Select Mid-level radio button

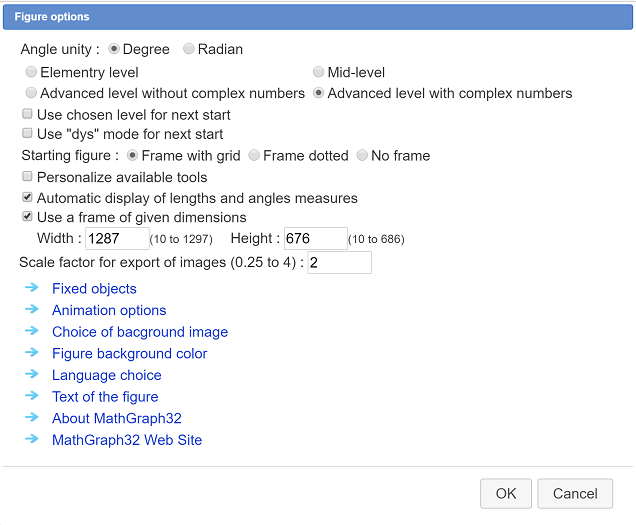pyautogui.click(x=318, y=72)
